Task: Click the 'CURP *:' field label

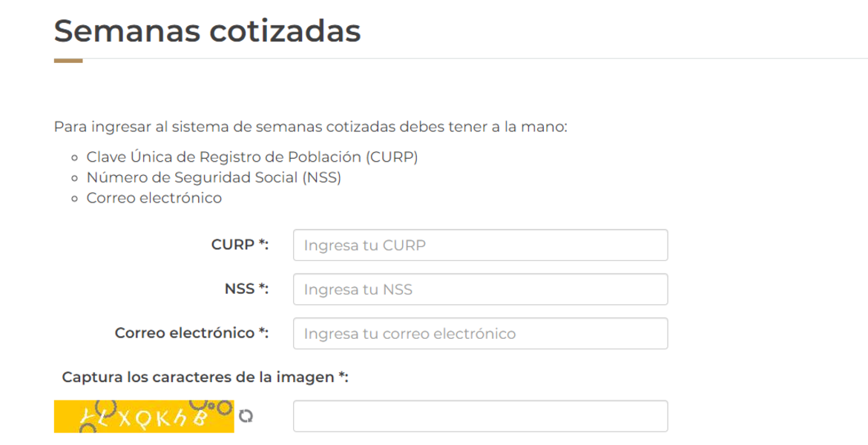Action: 240,245
